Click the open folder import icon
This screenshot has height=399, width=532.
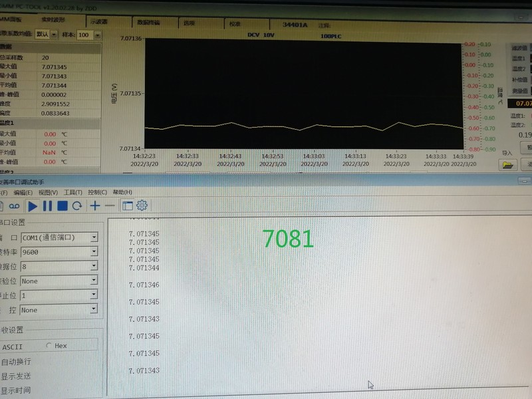(x=508, y=164)
